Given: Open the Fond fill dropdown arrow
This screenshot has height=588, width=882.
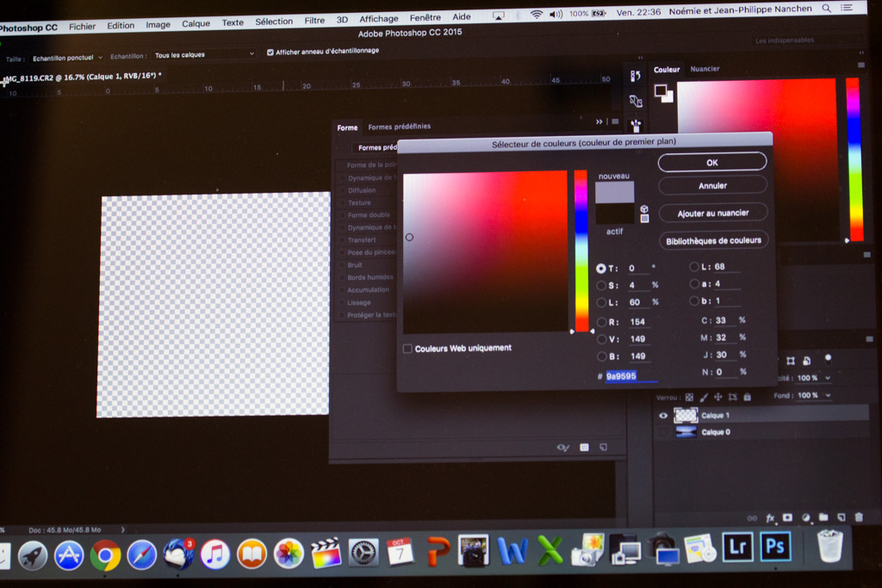Looking at the screenshot, I should point(828,395).
